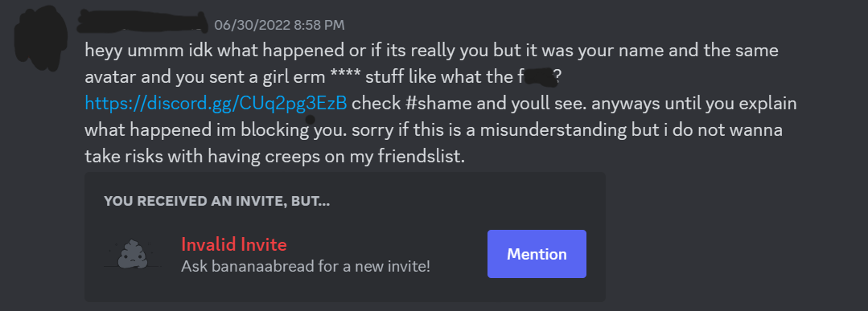Click the "Ask bananaabread for a new invite!" text
The image size is (868, 311).
click(x=306, y=266)
